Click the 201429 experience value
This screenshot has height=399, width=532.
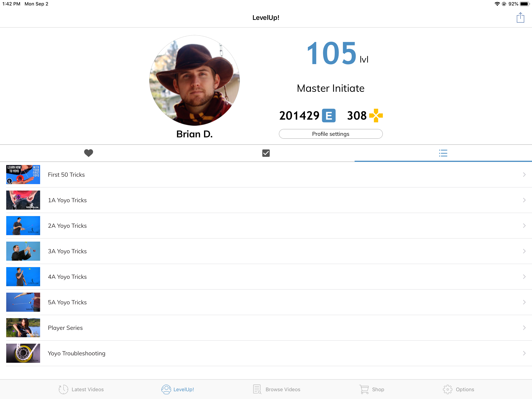[x=299, y=116]
